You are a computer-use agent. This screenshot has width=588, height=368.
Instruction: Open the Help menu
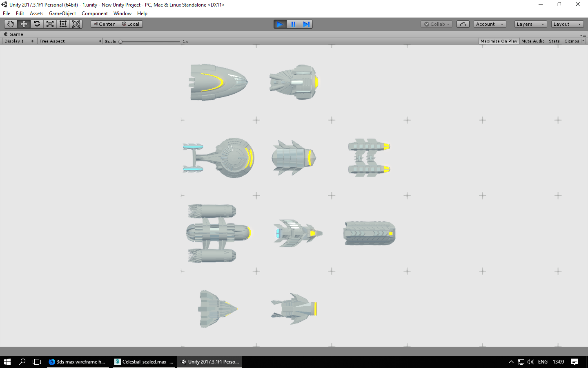pos(142,13)
